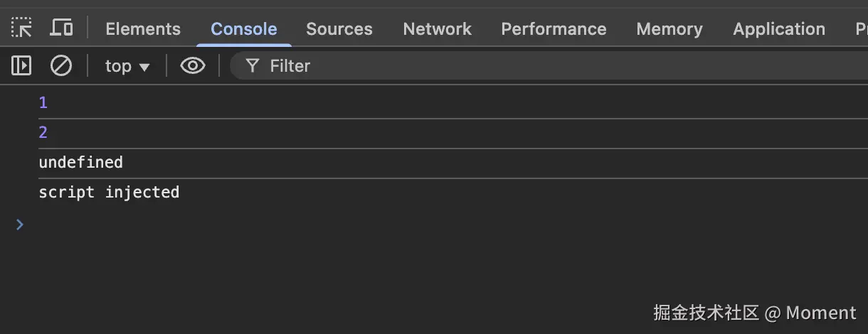Open the Performance tab
The width and height of the screenshot is (868, 334).
554,29
